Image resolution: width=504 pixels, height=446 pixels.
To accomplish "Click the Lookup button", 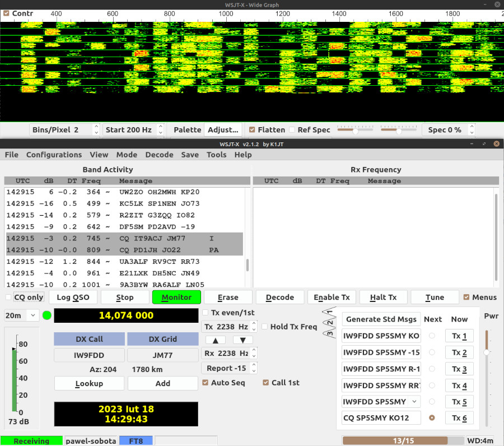I will tap(89, 383).
